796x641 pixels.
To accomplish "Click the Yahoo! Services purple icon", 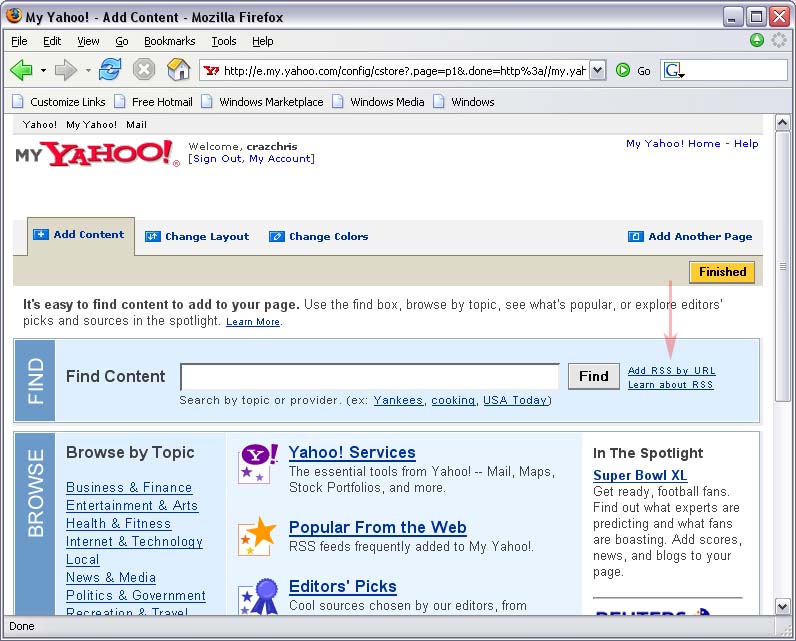I will (x=259, y=463).
